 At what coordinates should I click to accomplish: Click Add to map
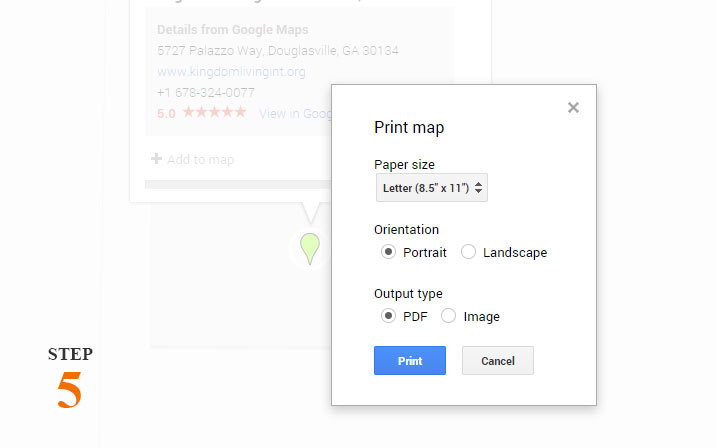200,160
